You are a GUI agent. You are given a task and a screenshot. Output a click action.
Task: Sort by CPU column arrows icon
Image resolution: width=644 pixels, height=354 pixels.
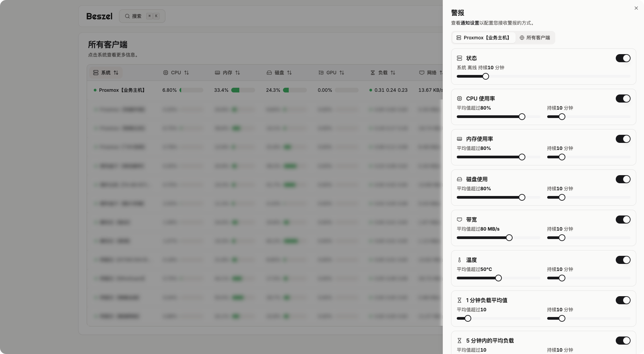[x=187, y=73]
